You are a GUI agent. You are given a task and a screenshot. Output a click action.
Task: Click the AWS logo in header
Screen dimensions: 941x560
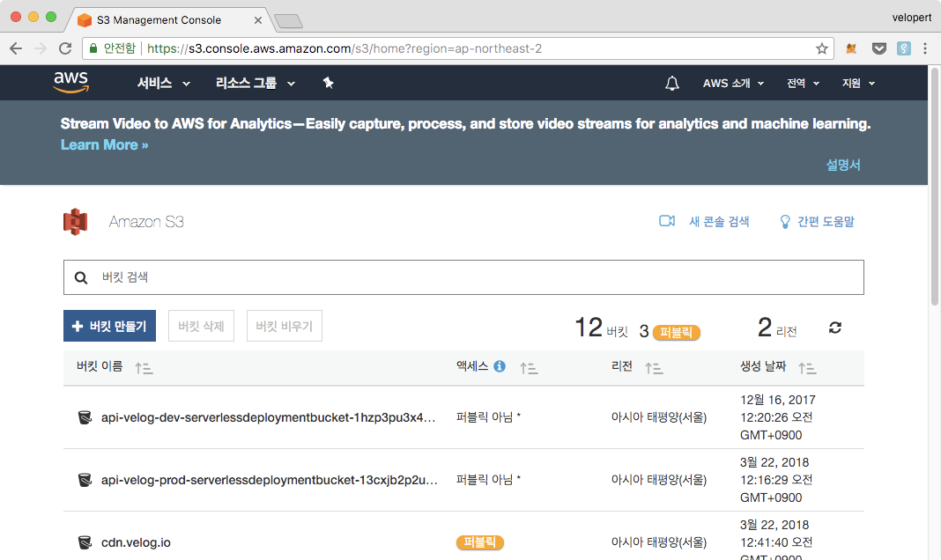tap(71, 82)
